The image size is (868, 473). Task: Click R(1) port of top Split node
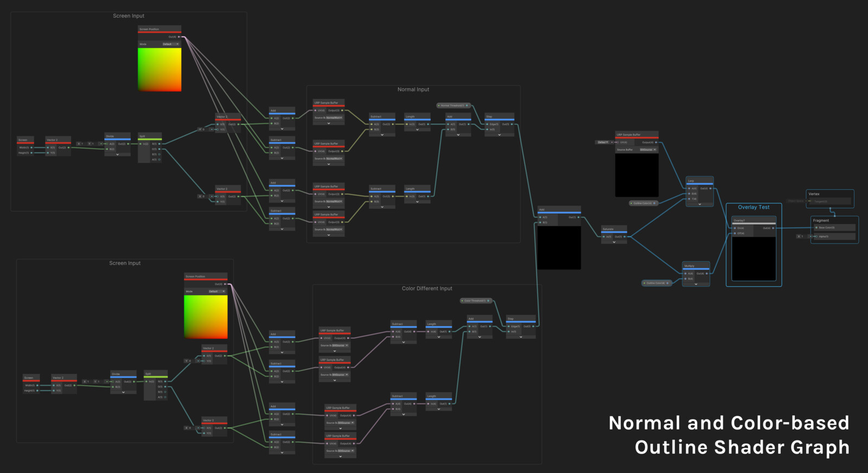pos(159,144)
